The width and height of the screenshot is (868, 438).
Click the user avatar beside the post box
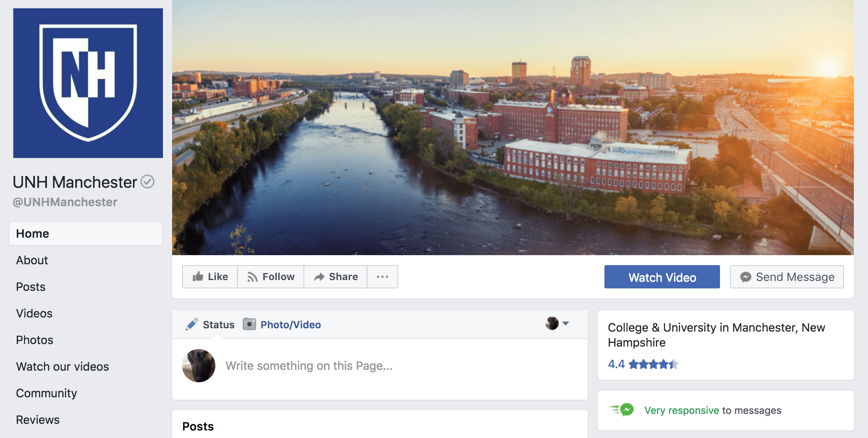199,366
